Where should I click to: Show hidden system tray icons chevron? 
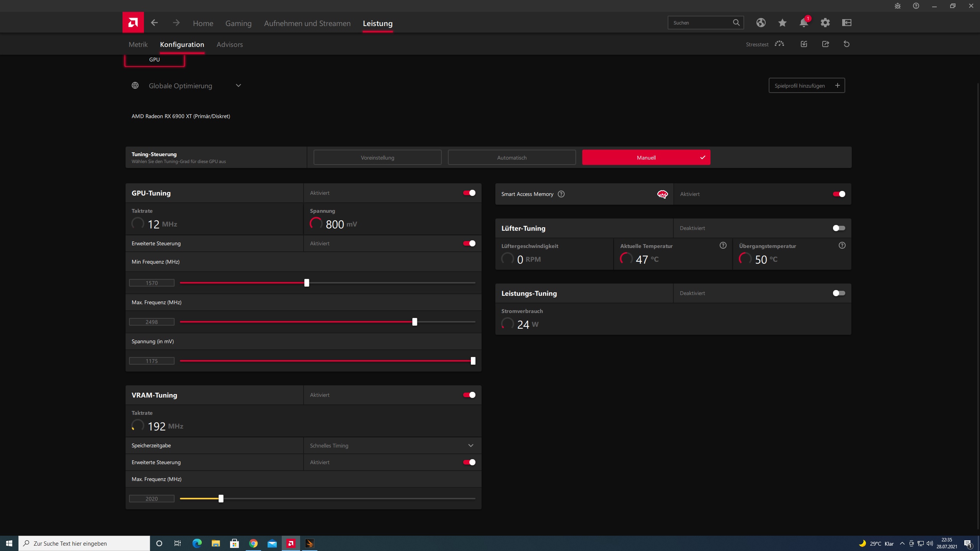point(902,543)
